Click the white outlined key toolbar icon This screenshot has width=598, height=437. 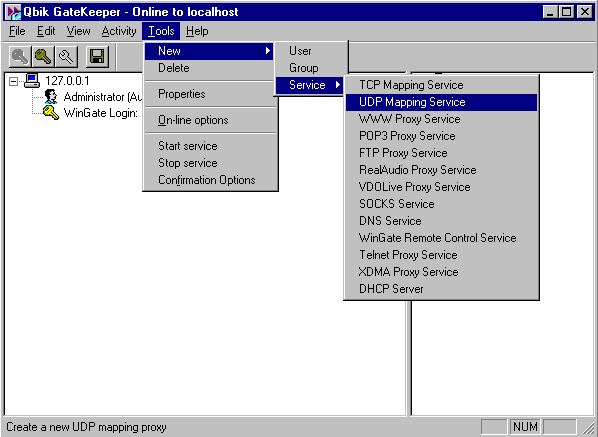click(66, 57)
